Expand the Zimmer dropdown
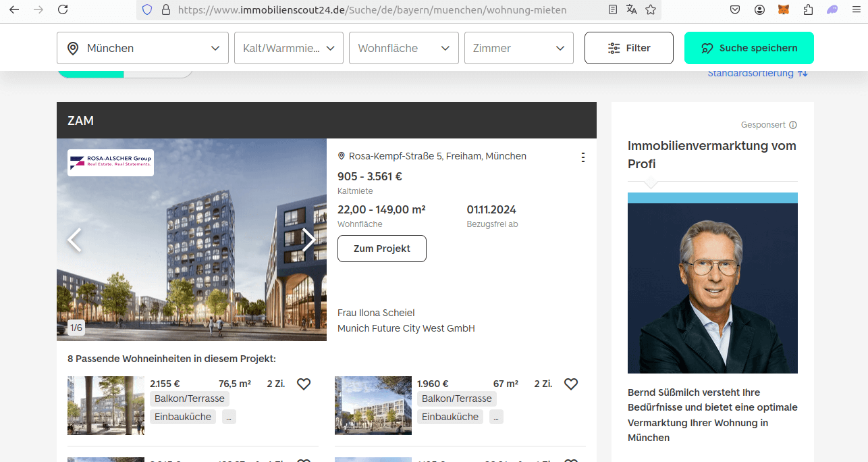Image resolution: width=868 pixels, height=462 pixels. (519, 48)
